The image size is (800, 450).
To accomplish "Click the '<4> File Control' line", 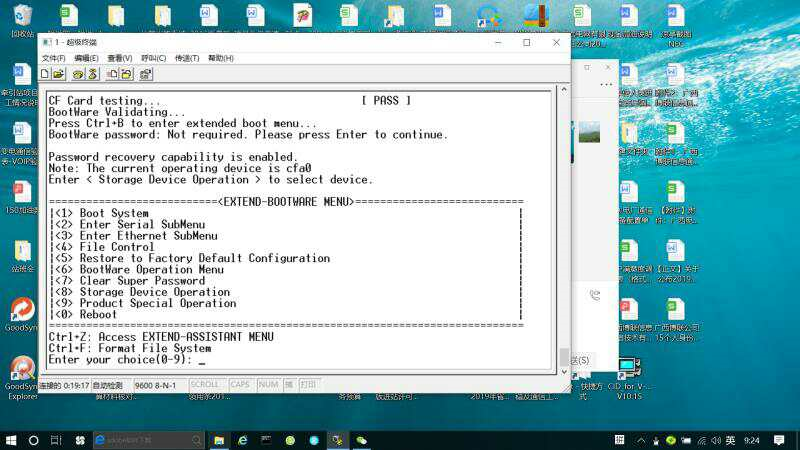I will click(103, 247).
